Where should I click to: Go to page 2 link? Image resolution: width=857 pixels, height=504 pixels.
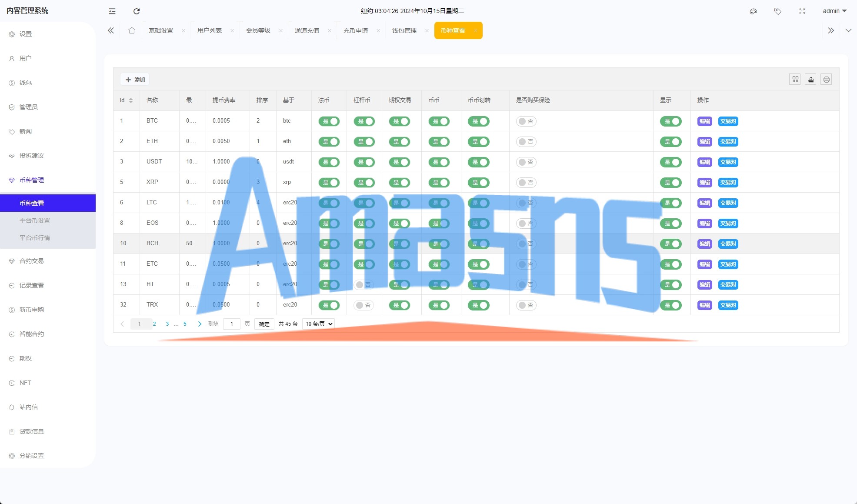pos(154,324)
